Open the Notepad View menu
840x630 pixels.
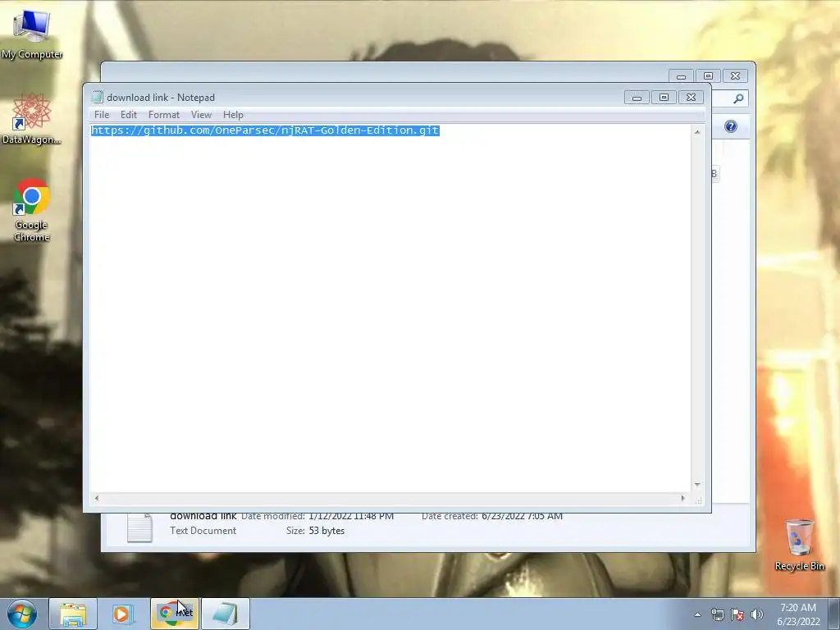point(202,115)
